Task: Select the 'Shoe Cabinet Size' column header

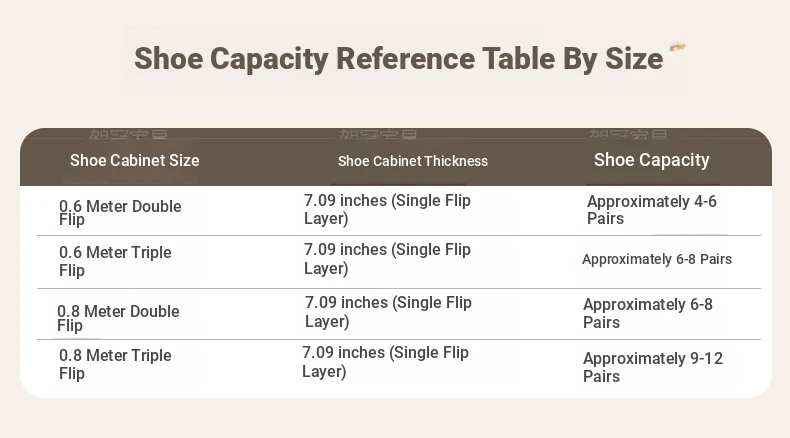Action: point(135,160)
